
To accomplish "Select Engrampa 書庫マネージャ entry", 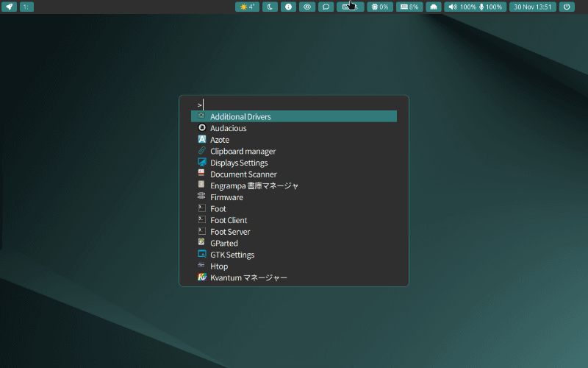I will tap(294, 185).
